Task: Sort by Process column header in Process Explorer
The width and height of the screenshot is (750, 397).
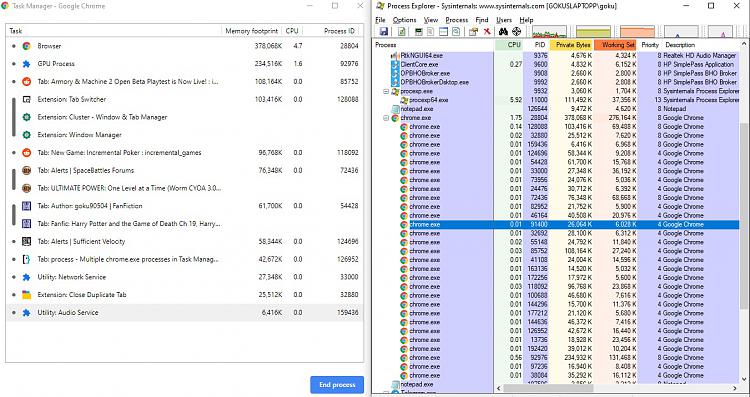Action: (433, 45)
